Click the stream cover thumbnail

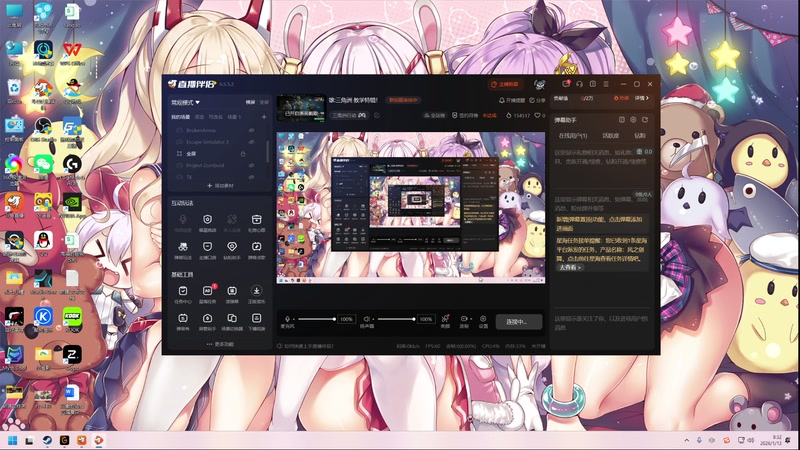click(301, 108)
